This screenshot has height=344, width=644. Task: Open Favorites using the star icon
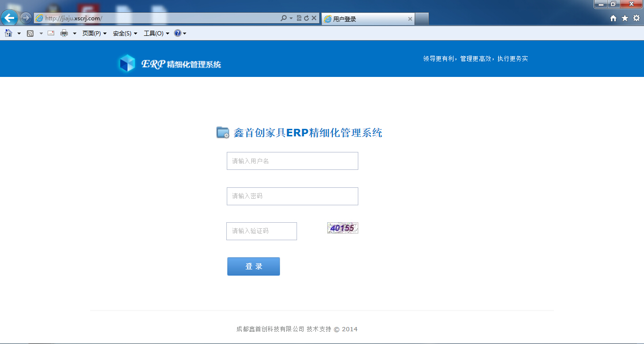[x=625, y=18]
